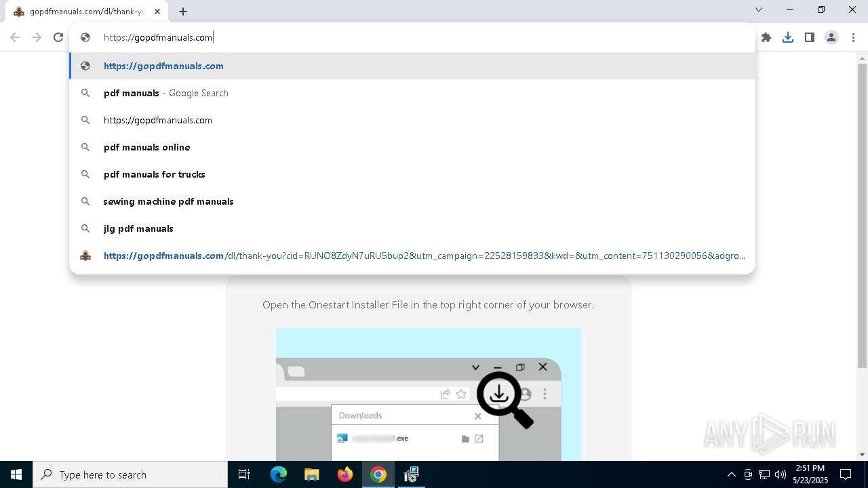868x488 pixels.
Task: Open the taskbar clock and date
Action: click(x=810, y=474)
